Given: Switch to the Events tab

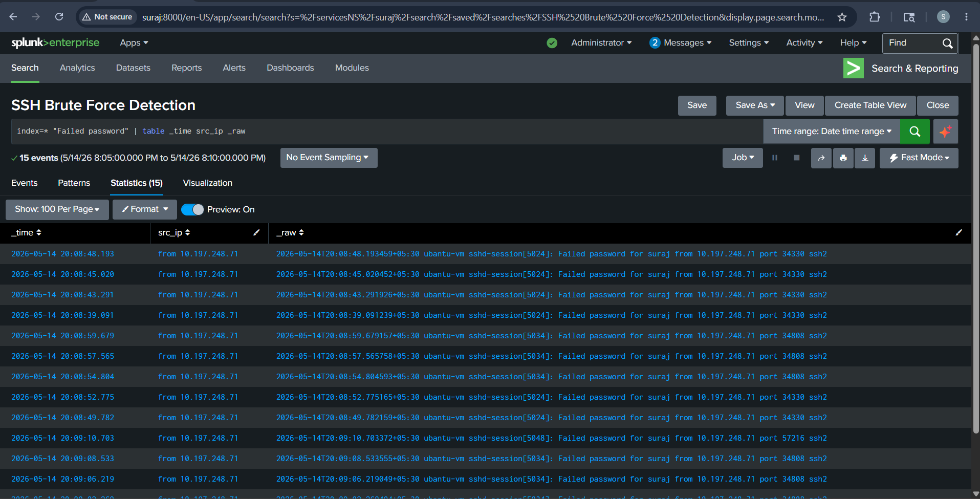Looking at the screenshot, I should 24,183.
